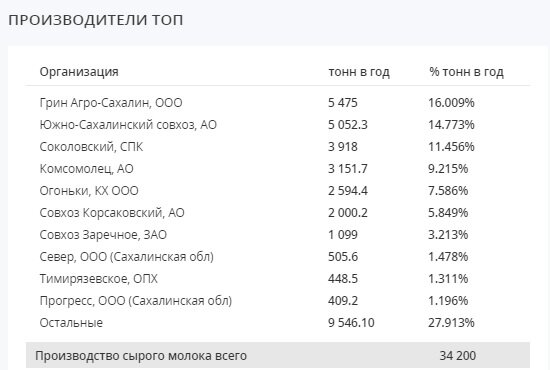
Task: Click the total row Производство сырого молока всего
Action: 278,355
